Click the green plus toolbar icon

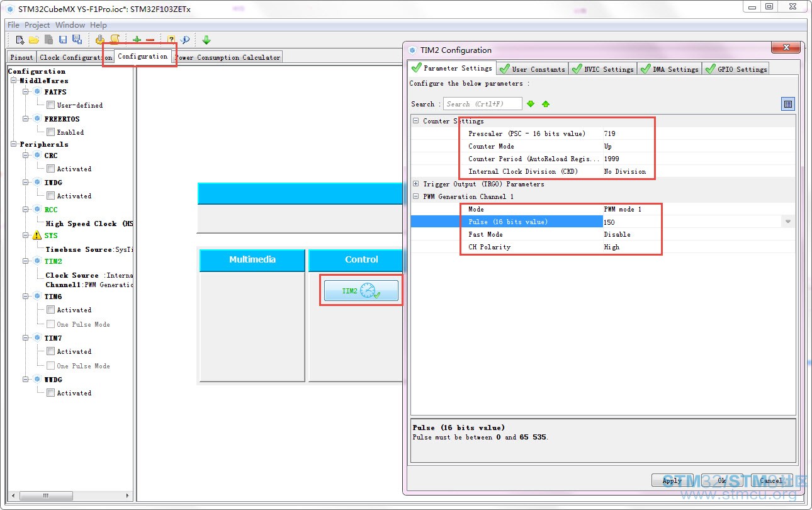pos(137,40)
